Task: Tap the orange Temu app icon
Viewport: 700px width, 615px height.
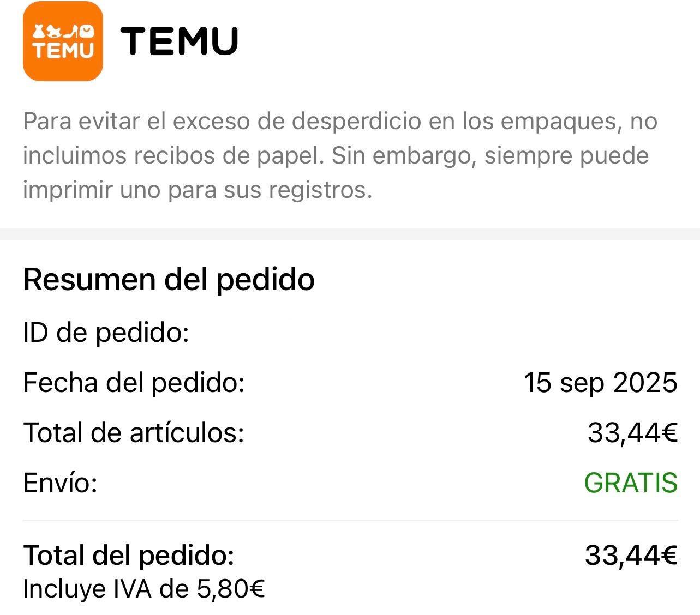Action: click(x=63, y=41)
